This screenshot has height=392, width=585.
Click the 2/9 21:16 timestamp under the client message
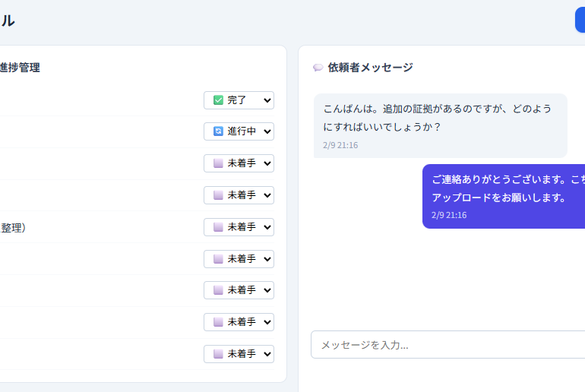[x=340, y=145]
